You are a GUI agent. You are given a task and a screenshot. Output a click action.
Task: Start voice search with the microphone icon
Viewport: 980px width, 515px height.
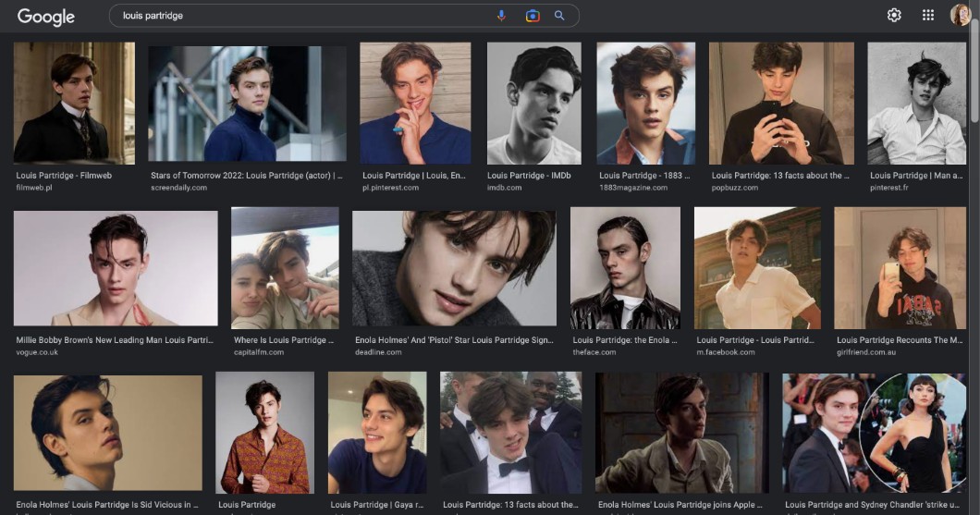[x=502, y=16]
